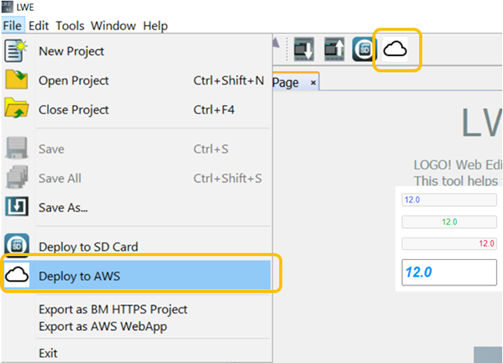
Task: Open the Help menu
Action: click(x=155, y=26)
